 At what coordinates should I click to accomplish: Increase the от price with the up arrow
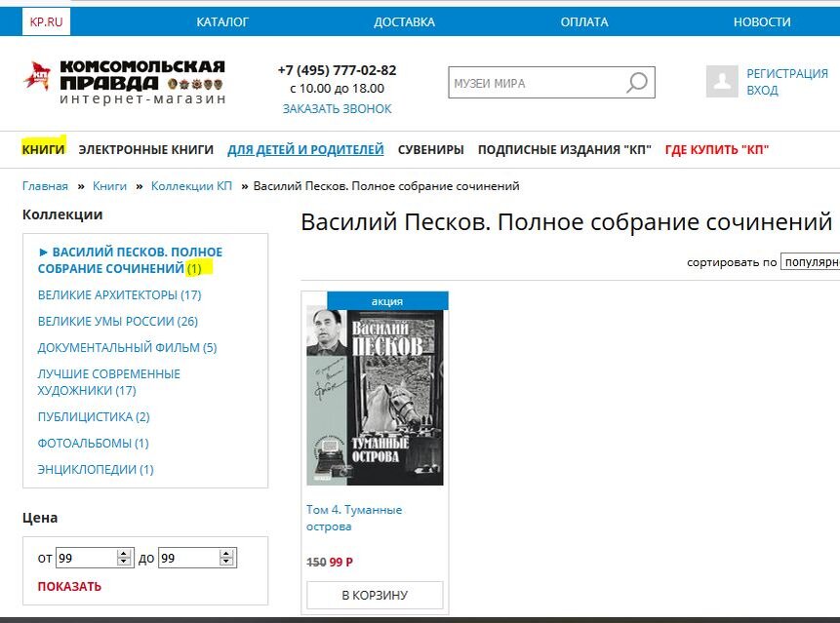pos(124,554)
